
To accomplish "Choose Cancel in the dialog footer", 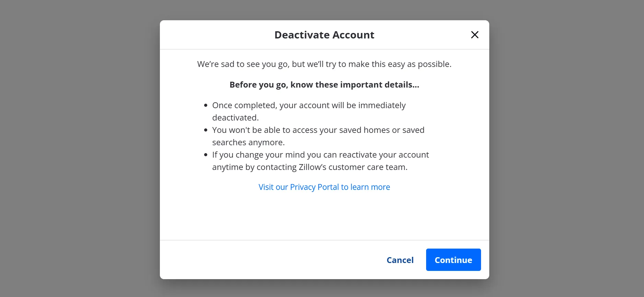I will 400,260.
